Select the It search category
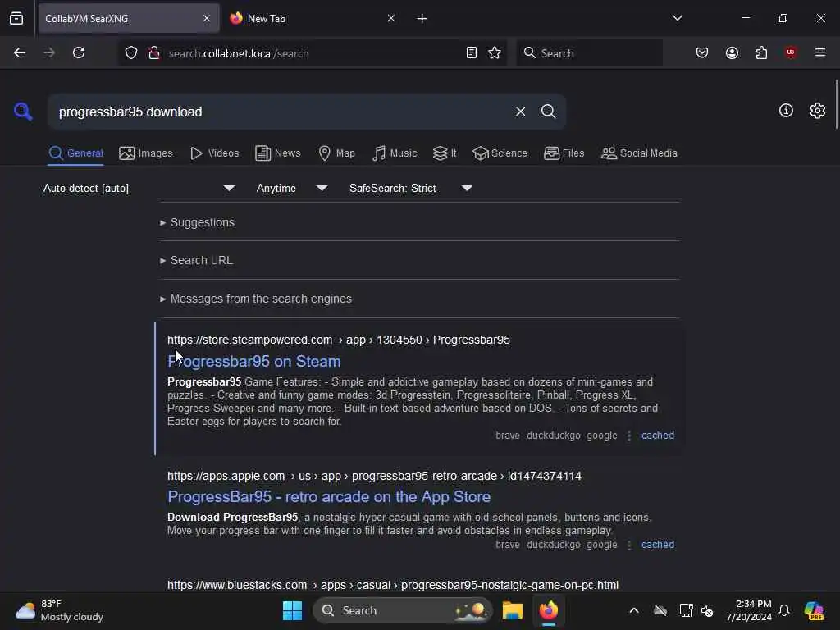 pyautogui.click(x=444, y=153)
